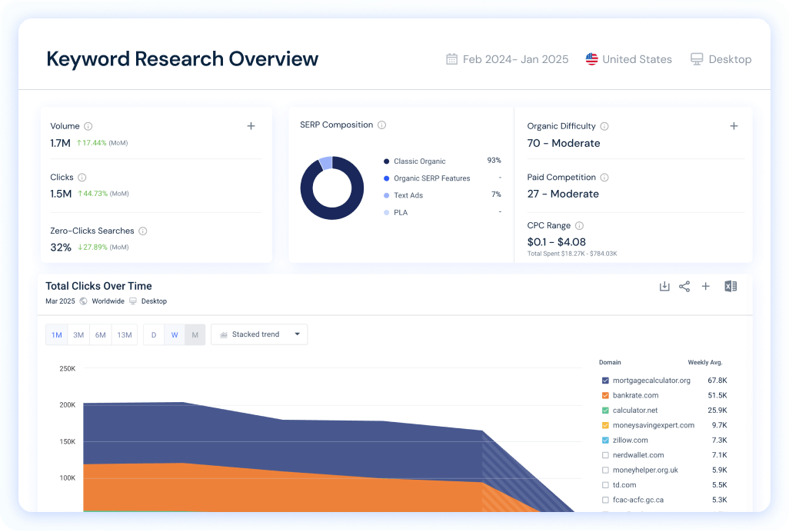Uncheck the bankrate.com domain
The width and height of the screenshot is (789, 532).
click(x=606, y=395)
